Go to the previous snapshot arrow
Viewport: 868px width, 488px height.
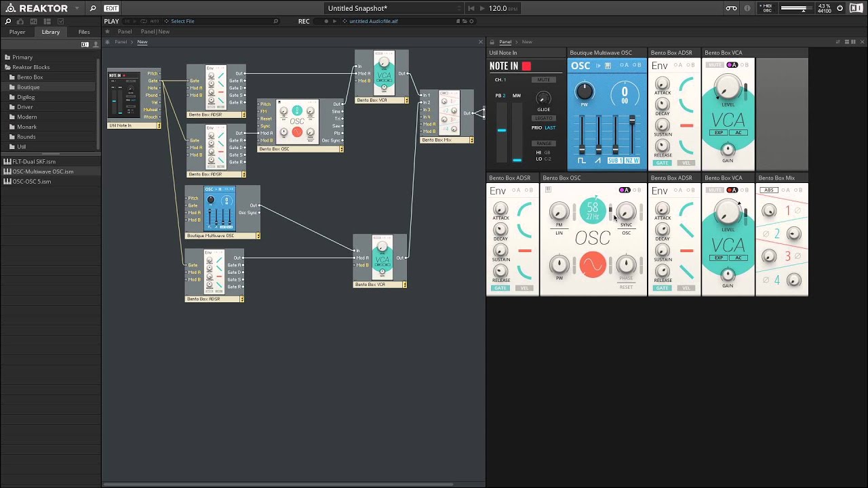pyautogui.click(x=471, y=8)
